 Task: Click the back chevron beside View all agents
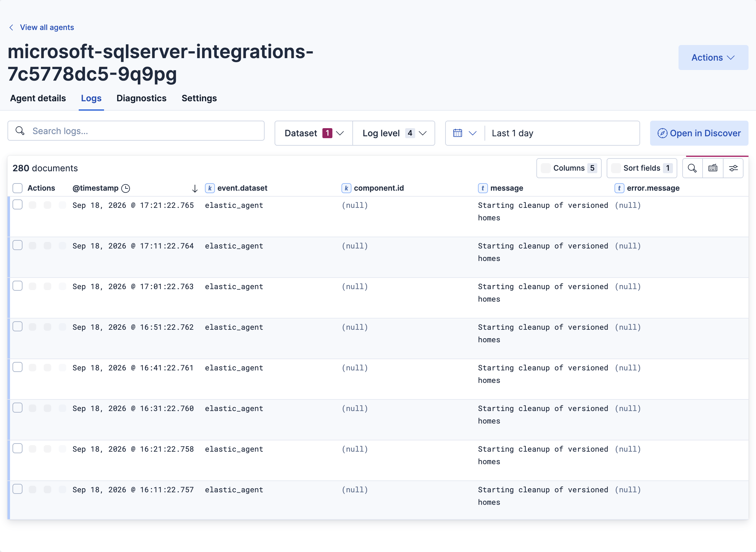pyautogui.click(x=11, y=28)
